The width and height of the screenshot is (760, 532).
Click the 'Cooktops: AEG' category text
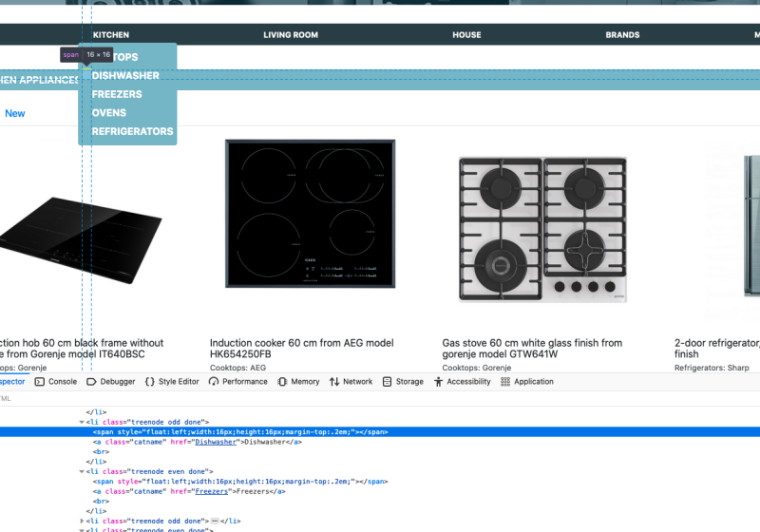tap(238, 368)
